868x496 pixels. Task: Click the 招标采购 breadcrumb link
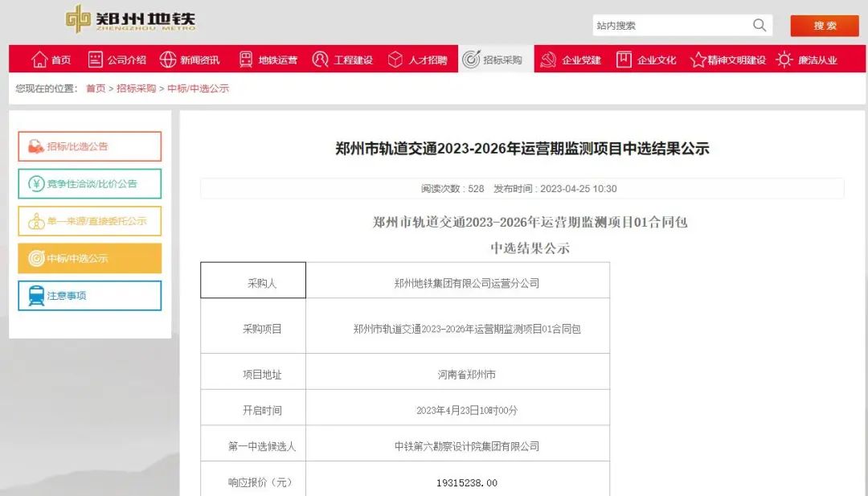point(136,88)
